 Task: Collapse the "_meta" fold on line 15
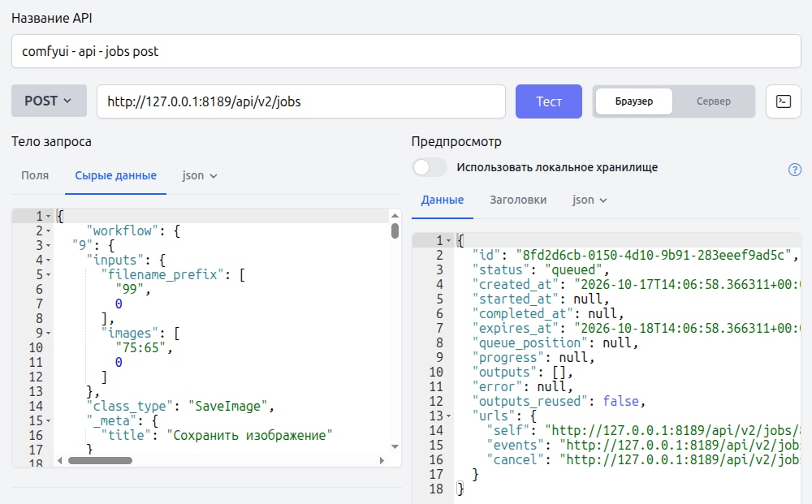tap(49, 420)
